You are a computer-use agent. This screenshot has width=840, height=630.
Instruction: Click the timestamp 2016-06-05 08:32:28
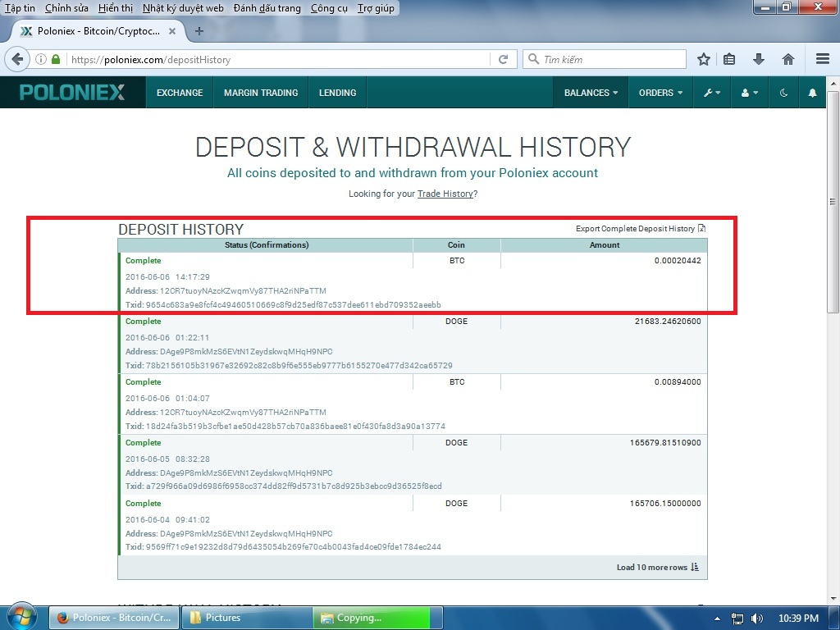pyautogui.click(x=167, y=459)
